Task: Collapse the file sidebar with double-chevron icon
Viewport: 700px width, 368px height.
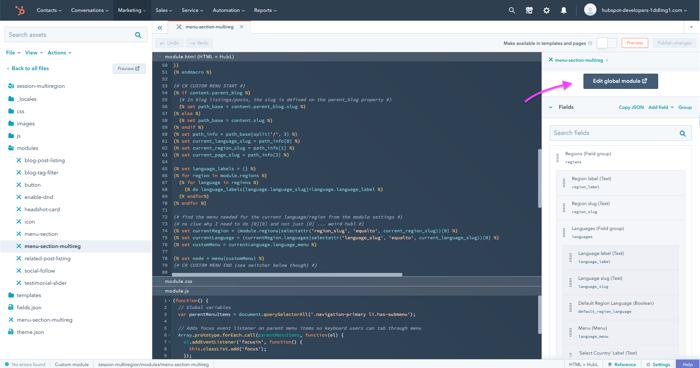Action: point(160,27)
